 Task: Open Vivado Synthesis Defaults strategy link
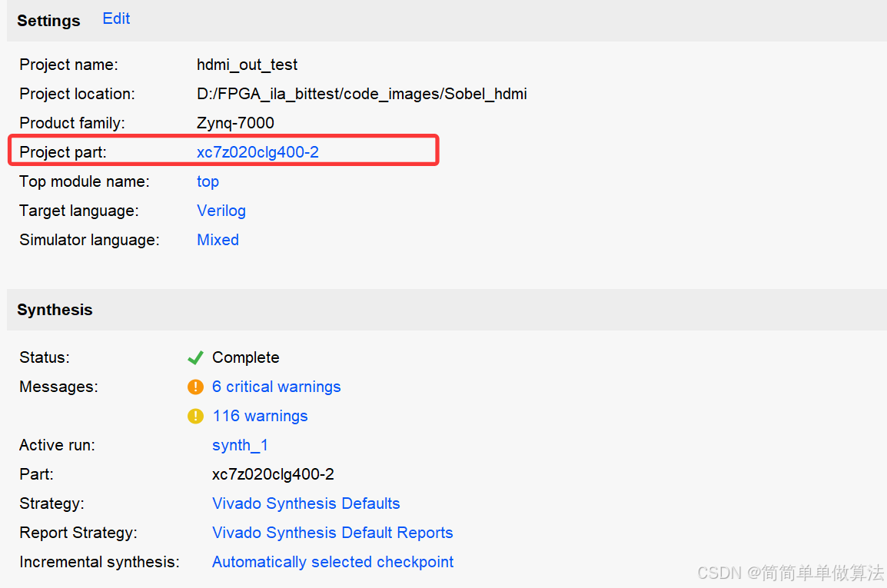pyautogui.click(x=305, y=503)
